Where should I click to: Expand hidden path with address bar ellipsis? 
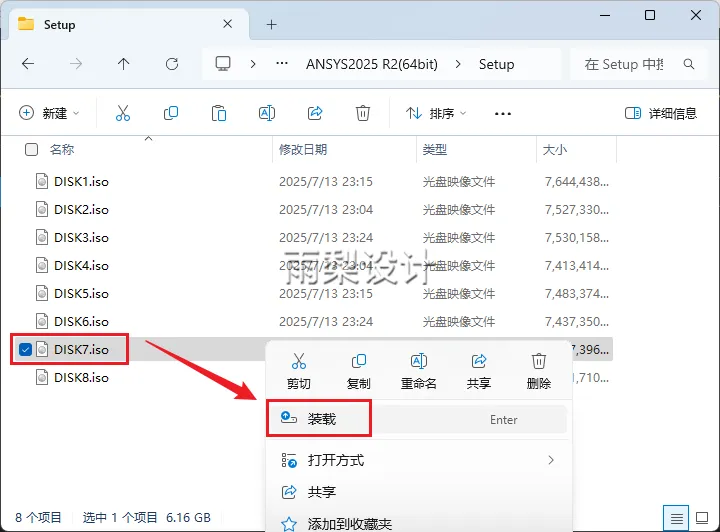[282, 63]
